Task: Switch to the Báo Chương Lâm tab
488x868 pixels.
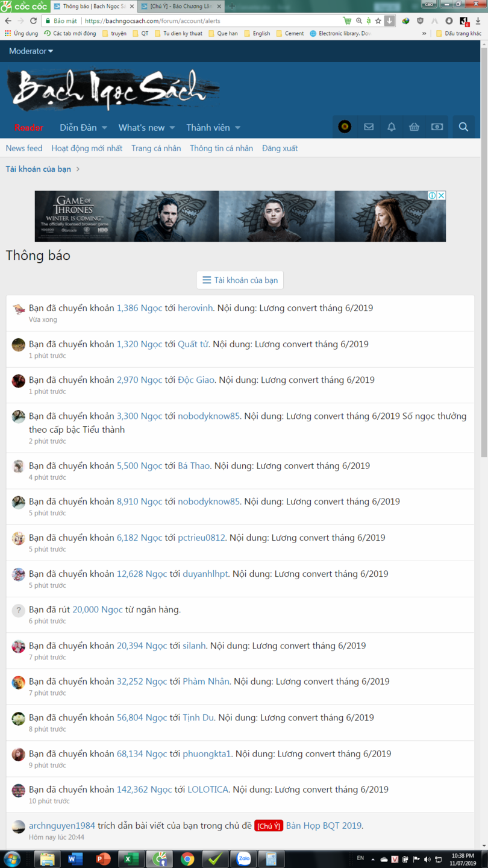Action: pyautogui.click(x=180, y=6)
